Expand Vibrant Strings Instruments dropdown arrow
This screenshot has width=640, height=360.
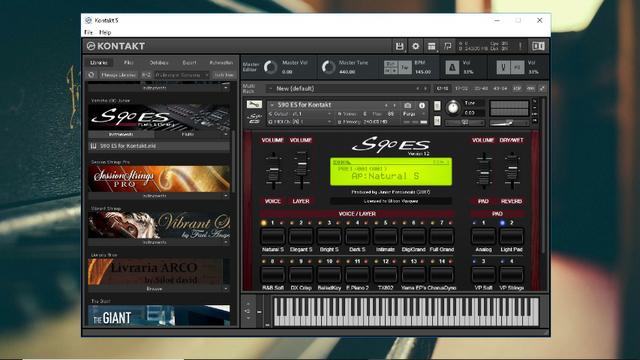pos(226,242)
